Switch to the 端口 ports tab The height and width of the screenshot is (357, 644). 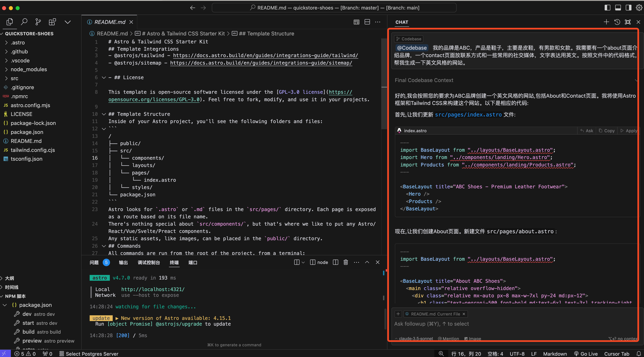[x=193, y=262]
